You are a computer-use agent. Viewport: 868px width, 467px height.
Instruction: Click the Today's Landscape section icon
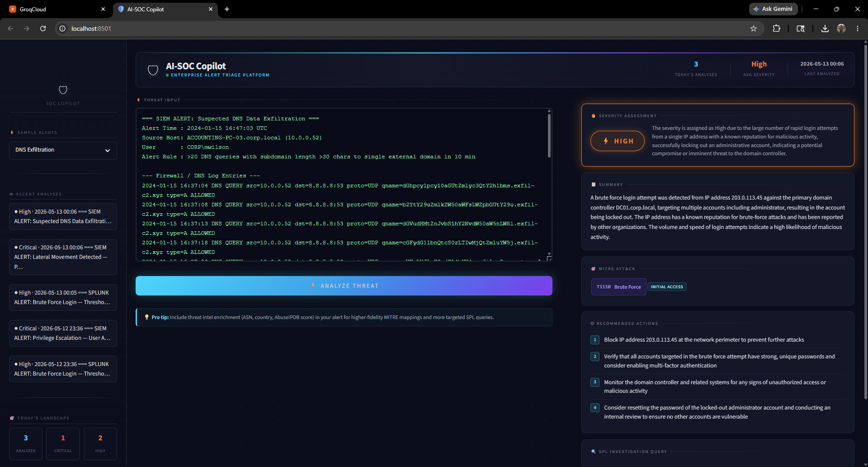(x=12, y=418)
